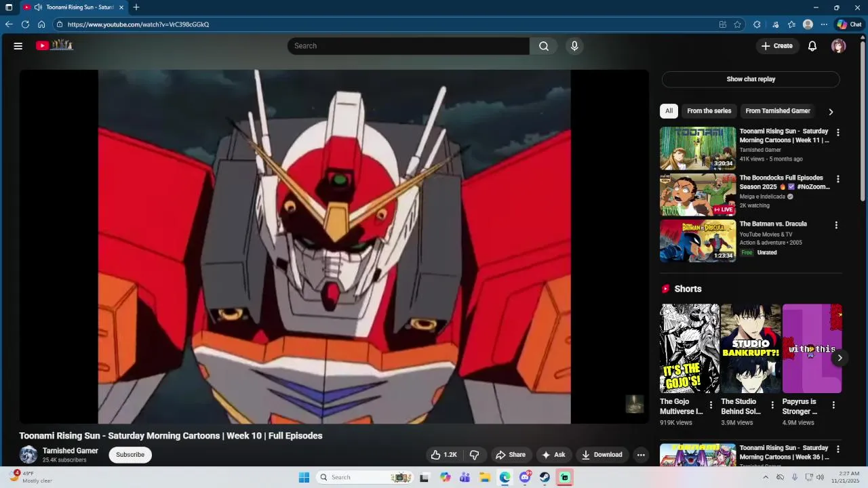Image resolution: width=868 pixels, height=488 pixels.
Task: Click Show chat replay button
Action: tap(751, 79)
